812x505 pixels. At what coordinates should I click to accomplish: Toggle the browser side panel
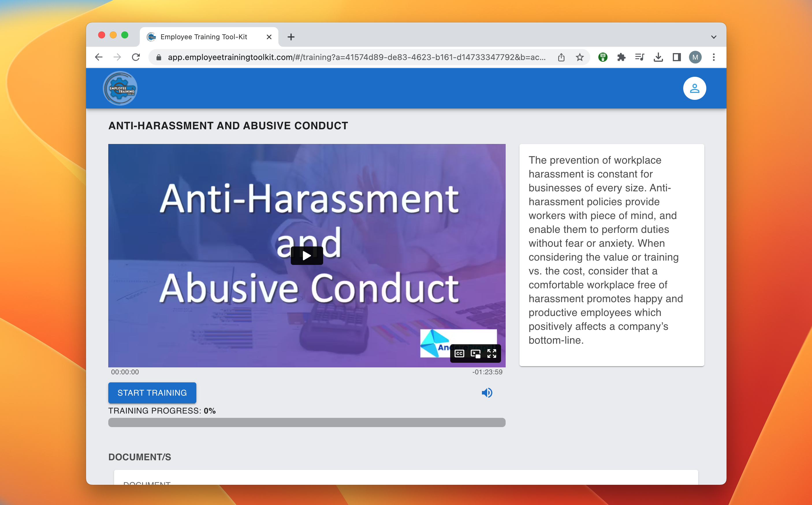coord(677,57)
